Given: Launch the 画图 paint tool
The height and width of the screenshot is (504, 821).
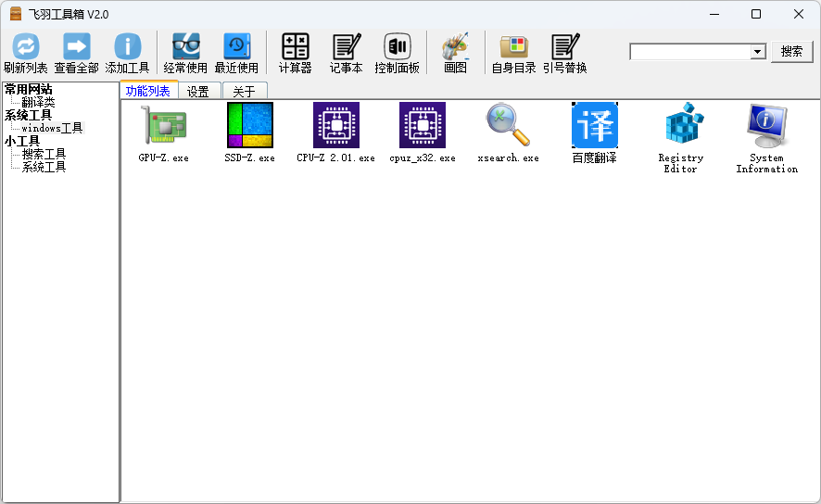Looking at the screenshot, I should click(455, 47).
